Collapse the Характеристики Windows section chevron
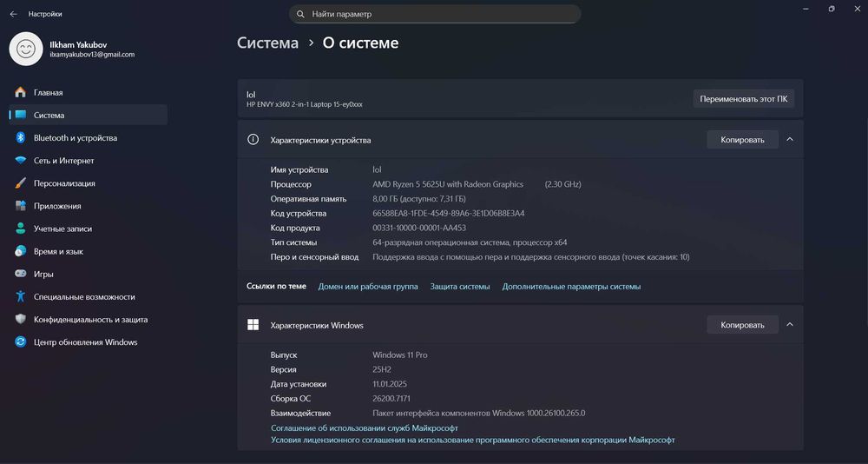 tap(790, 325)
